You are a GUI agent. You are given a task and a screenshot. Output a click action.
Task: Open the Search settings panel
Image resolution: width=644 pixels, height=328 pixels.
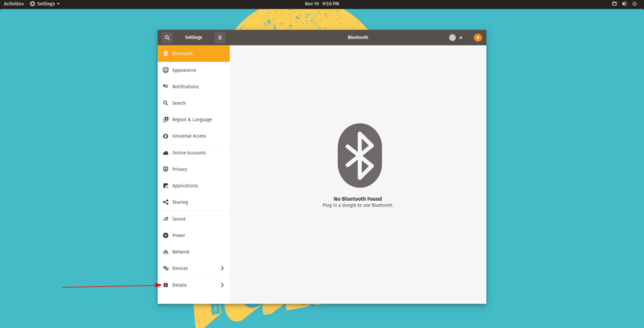(179, 103)
